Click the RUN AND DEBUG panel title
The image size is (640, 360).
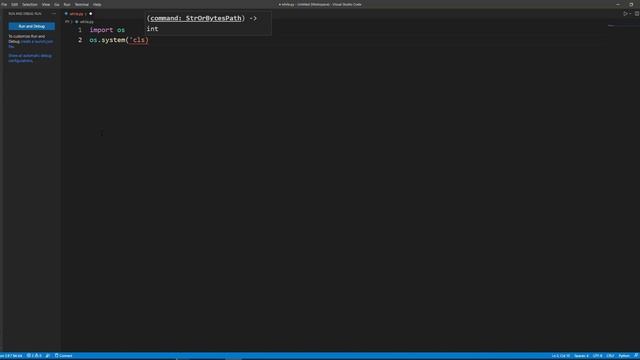click(x=25, y=13)
